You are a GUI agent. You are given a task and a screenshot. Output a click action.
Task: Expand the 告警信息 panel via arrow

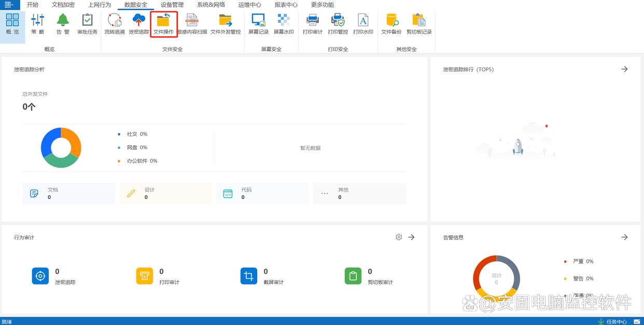point(624,237)
